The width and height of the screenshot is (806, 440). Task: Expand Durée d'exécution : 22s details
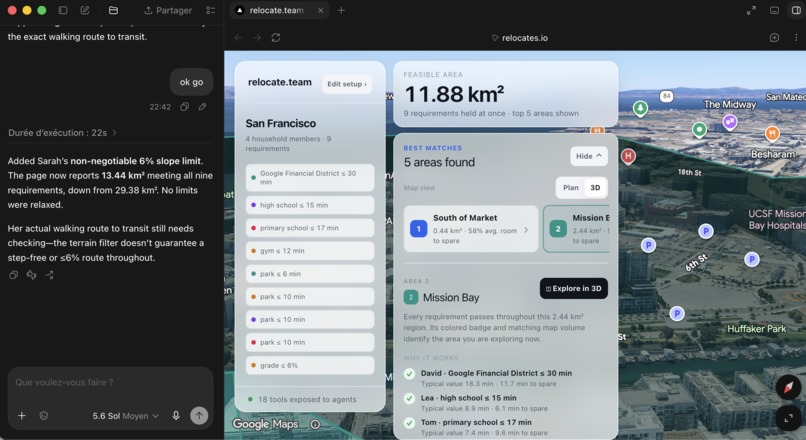pyautogui.click(x=62, y=133)
